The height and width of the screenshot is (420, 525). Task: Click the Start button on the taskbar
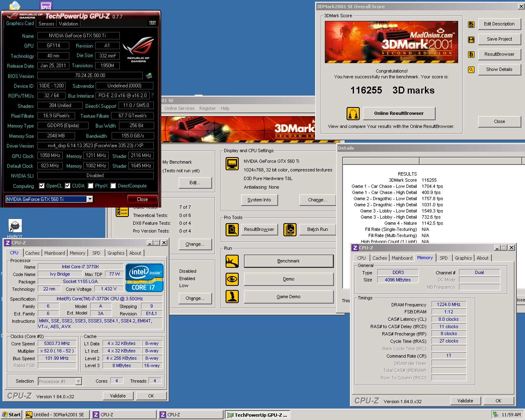[11, 415]
